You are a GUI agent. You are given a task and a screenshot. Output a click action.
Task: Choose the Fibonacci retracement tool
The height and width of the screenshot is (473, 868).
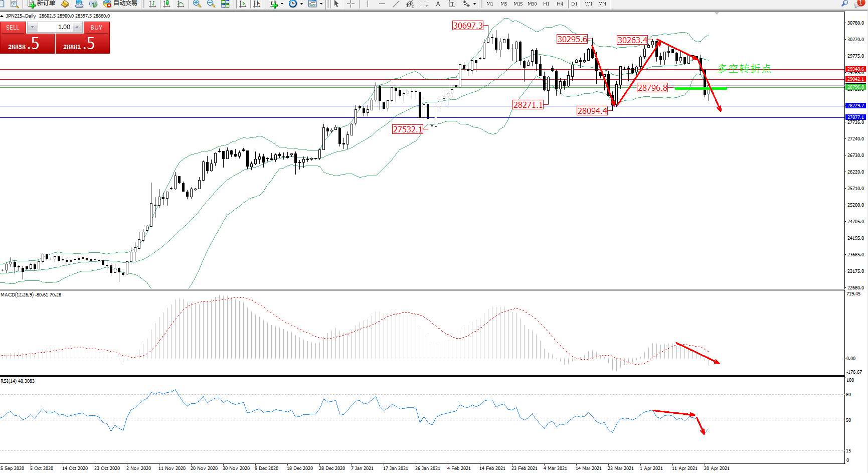point(424,4)
